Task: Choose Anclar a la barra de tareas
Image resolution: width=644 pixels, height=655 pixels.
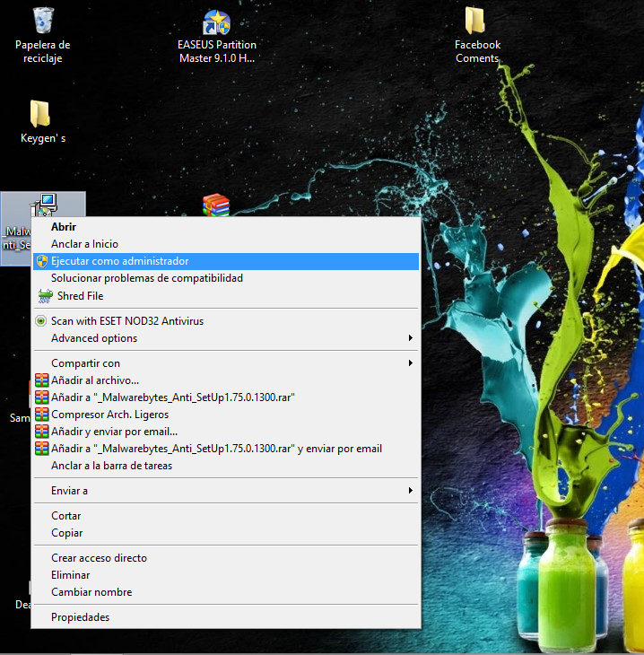Action: tap(226, 466)
